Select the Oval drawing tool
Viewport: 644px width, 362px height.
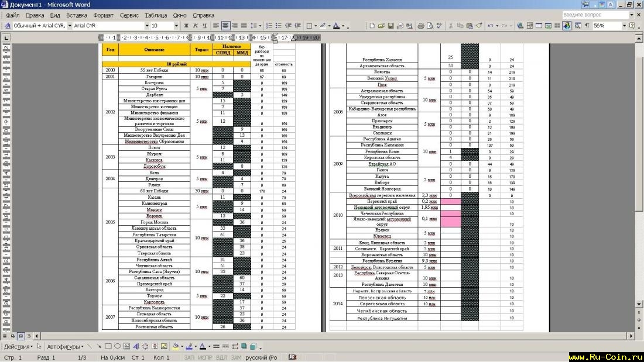117,346
